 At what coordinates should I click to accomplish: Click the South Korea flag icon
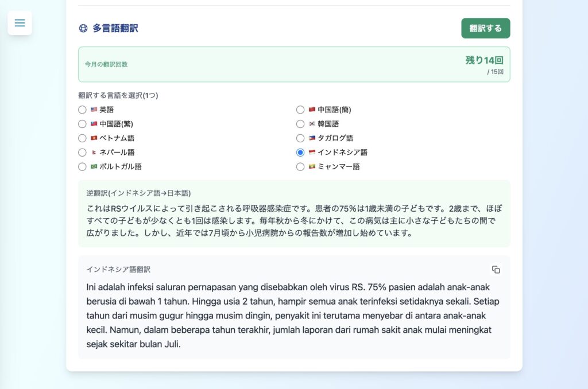[x=312, y=124]
